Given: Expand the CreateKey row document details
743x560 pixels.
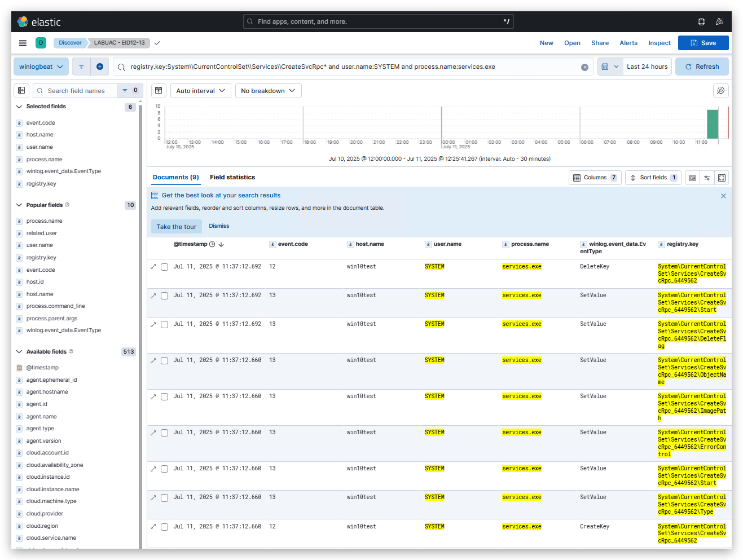Looking at the screenshot, I should [153, 527].
